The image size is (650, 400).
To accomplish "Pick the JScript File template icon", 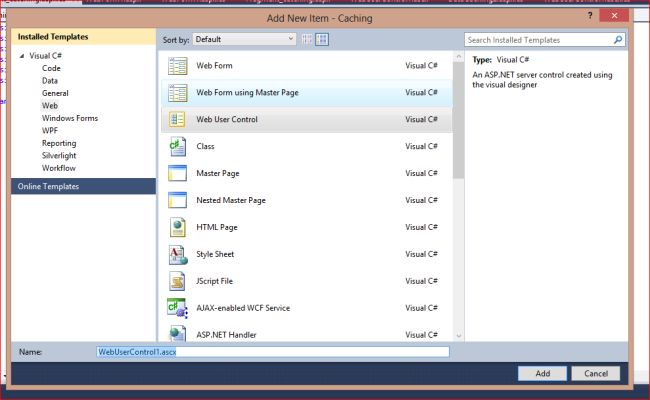I will click(x=177, y=281).
